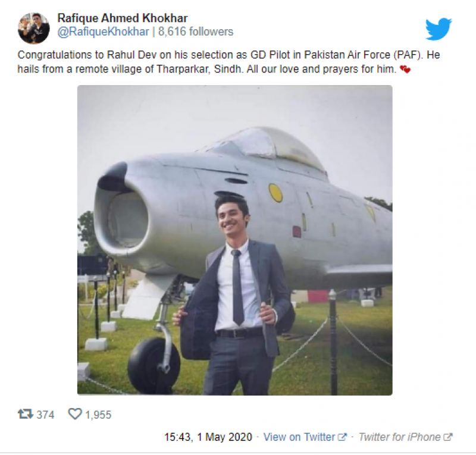Click the 15:43, 1 May 2020 timestamp
This screenshot has width=476, height=455.
(x=208, y=437)
